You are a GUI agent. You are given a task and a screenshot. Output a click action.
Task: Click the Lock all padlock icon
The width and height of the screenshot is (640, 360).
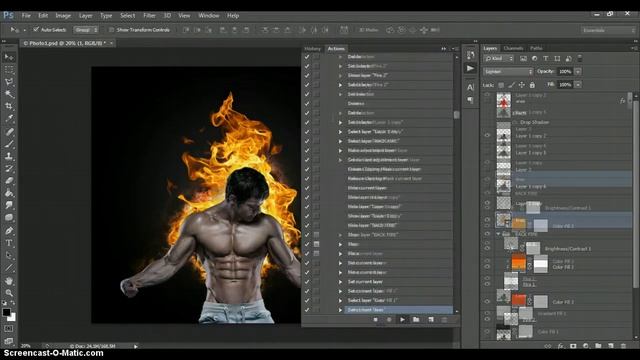coord(532,85)
